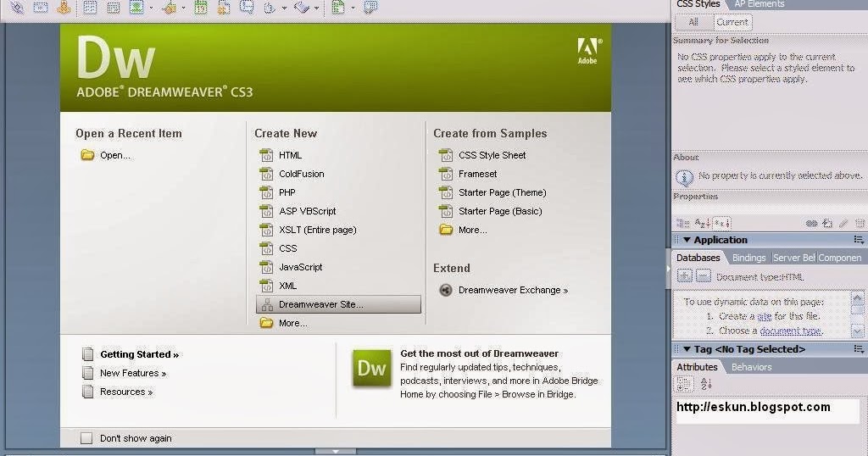The image size is (868, 456).
Task: Open the Tag panel options menu
Action: [859, 349]
